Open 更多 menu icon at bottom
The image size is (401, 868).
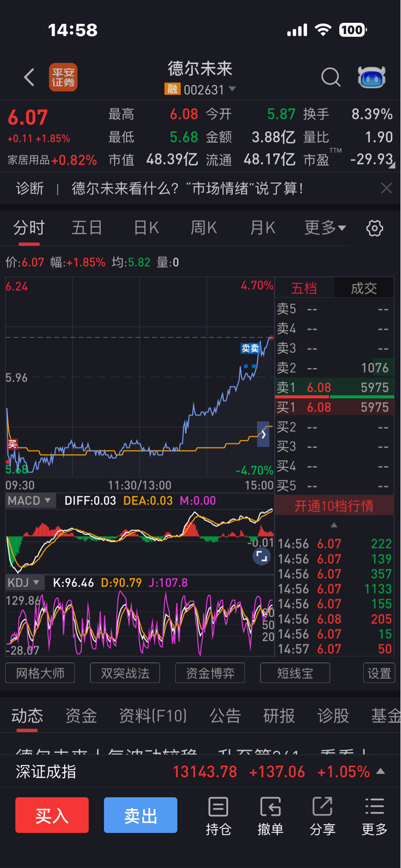pyautogui.click(x=374, y=816)
